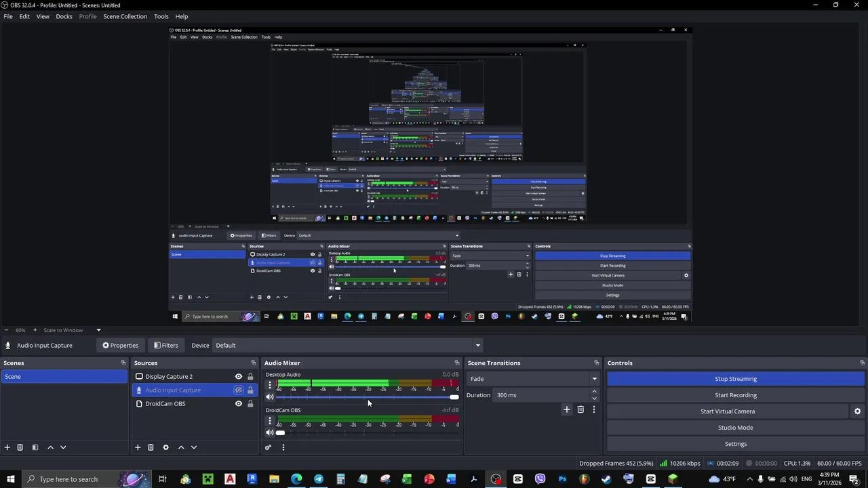Move source down arrow in Sources dock

click(x=194, y=447)
